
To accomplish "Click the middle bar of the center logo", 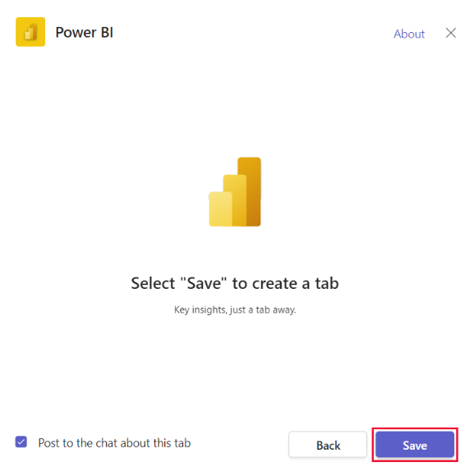I will [x=236, y=200].
